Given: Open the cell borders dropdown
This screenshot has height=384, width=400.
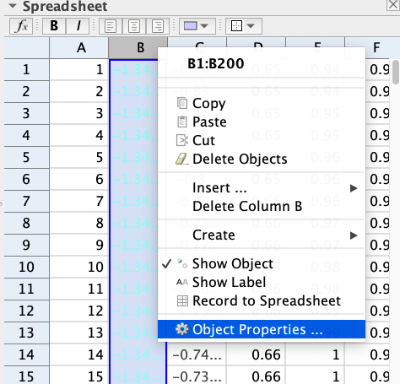Looking at the screenshot, I should 244,26.
